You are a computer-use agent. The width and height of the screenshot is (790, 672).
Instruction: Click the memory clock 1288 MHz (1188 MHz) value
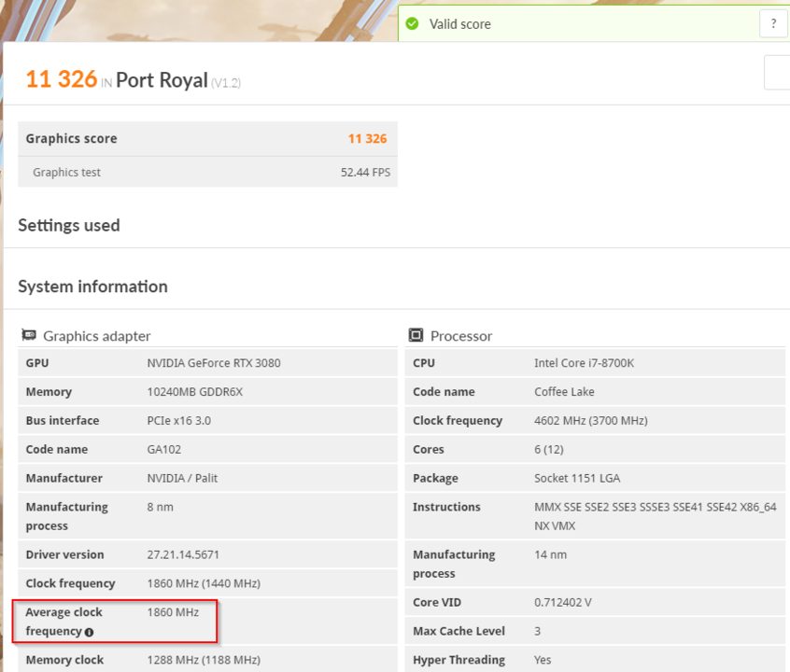pyautogui.click(x=204, y=660)
